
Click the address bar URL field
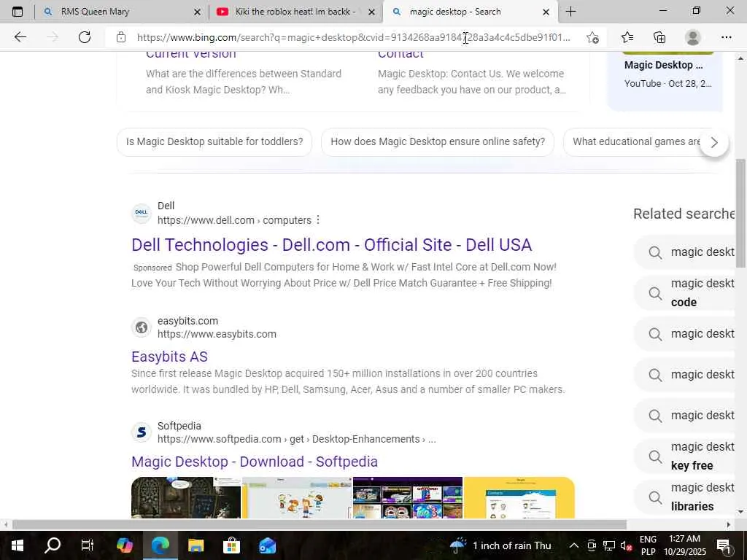click(354, 37)
